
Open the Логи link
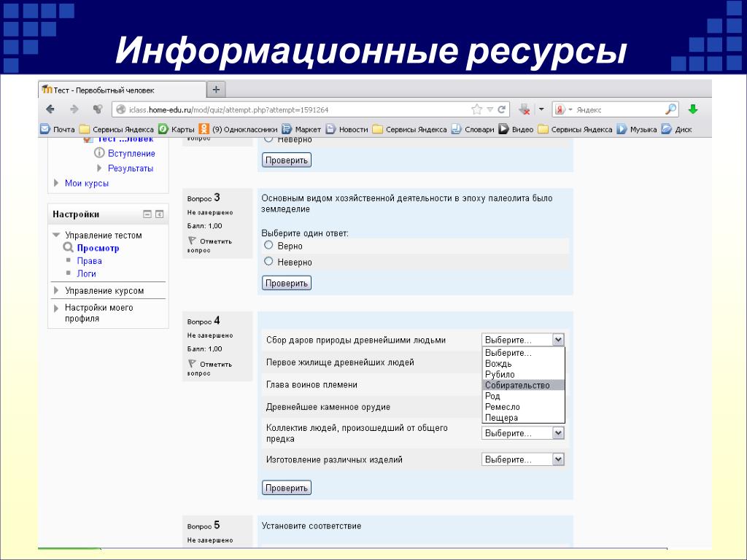pos(86,273)
